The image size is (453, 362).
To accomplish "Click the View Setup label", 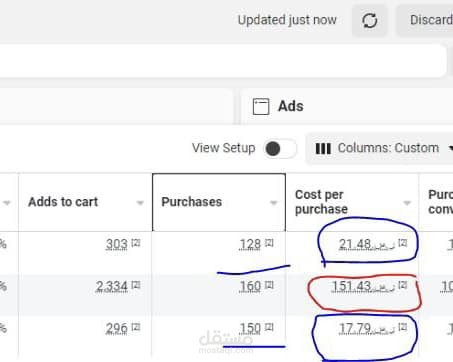I will coord(223,148).
